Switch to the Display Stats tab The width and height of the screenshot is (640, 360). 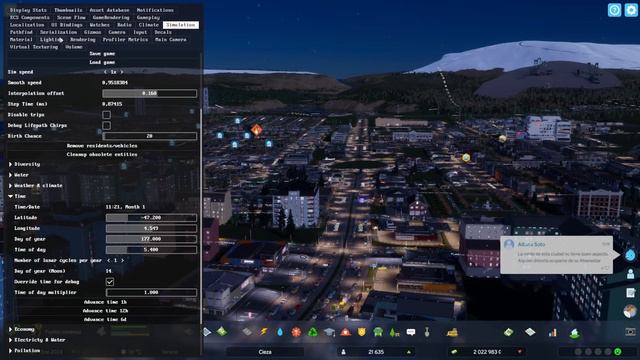[x=28, y=10]
